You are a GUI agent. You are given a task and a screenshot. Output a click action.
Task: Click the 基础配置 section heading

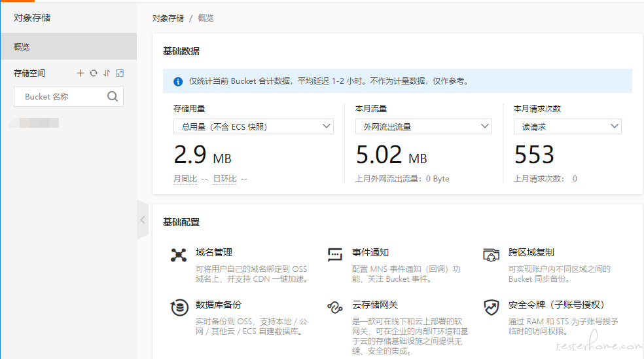(x=181, y=222)
